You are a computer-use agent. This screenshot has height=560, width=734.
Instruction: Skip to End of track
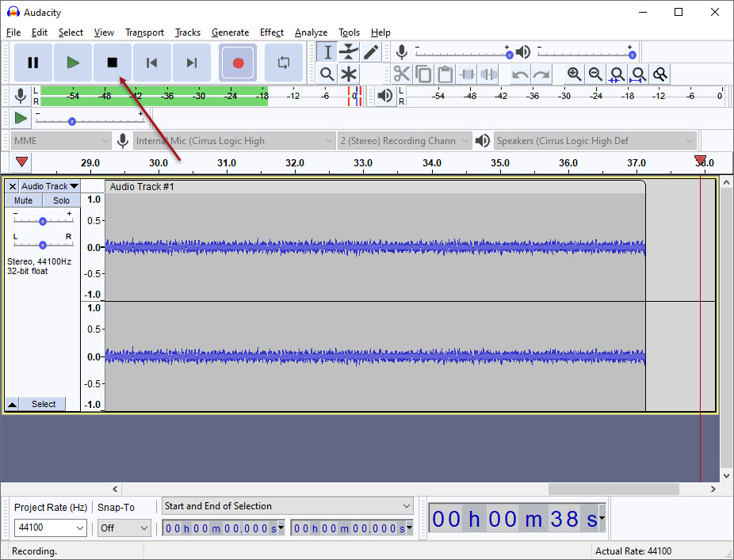pyautogui.click(x=192, y=63)
